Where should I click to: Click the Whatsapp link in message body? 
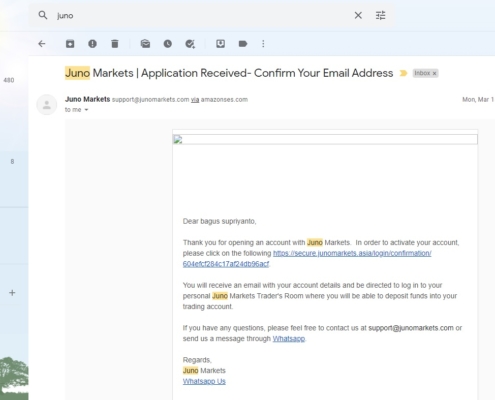coord(289,339)
